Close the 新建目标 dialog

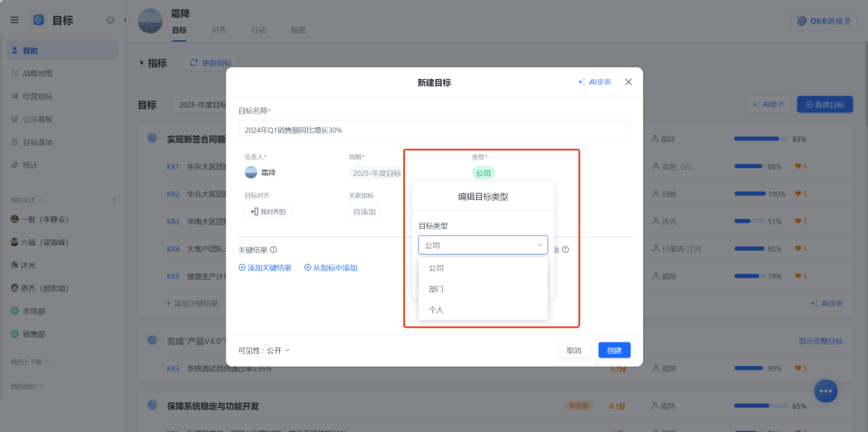point(628,82)
